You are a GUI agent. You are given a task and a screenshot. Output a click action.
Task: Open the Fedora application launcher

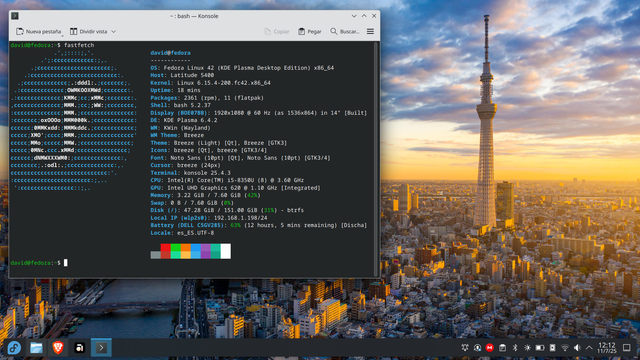pyautogui.click(x=14, y=348)
